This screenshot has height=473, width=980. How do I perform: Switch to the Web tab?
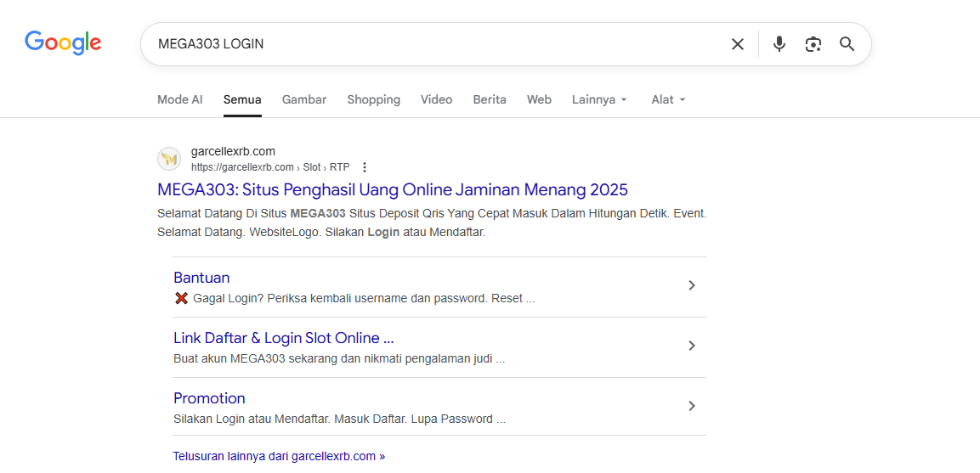pos(539,99)
